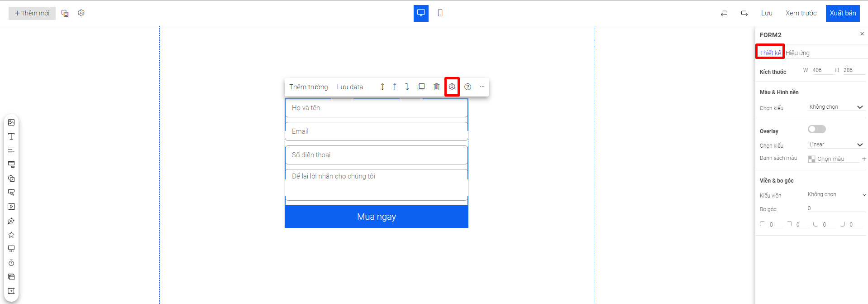Click the Màu & Hình nền heading
This screenshot has height=304, width=868.
point(779,92)
